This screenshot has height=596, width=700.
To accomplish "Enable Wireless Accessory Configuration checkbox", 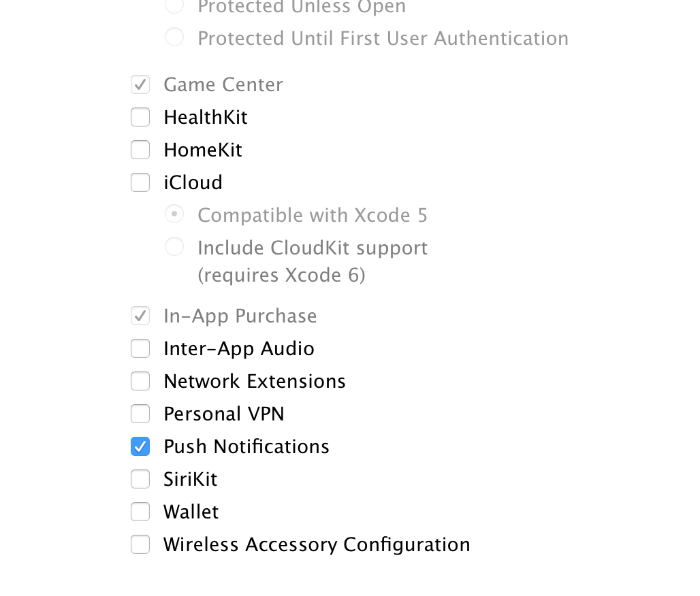I will (x=140, y=544).
